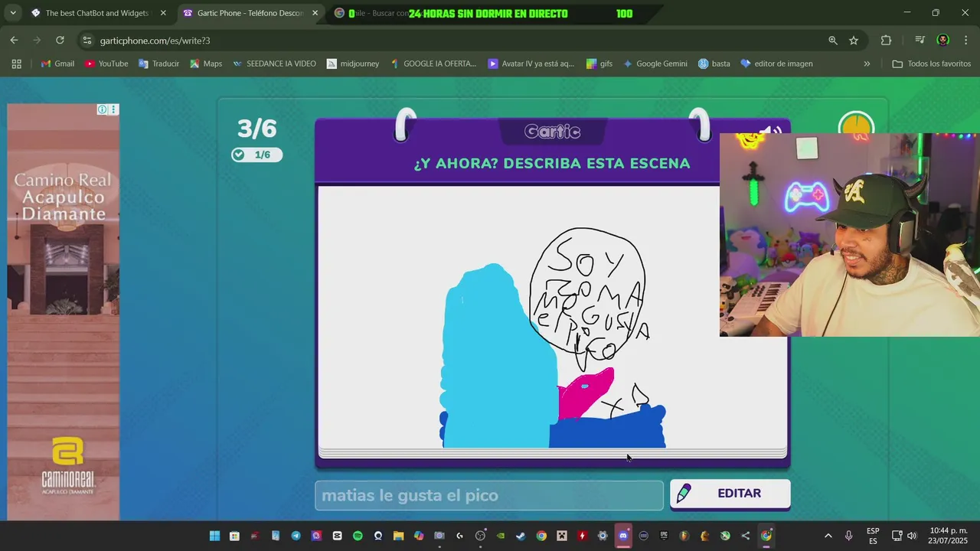Open Epic Games launcher from the taskbar
This screenshot has height=551, width=980.
(664, 536)
